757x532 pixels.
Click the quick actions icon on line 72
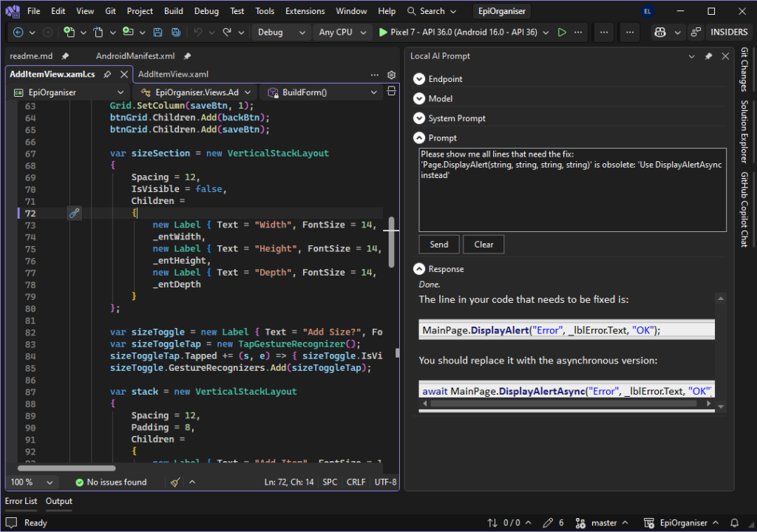pos(74,213)
